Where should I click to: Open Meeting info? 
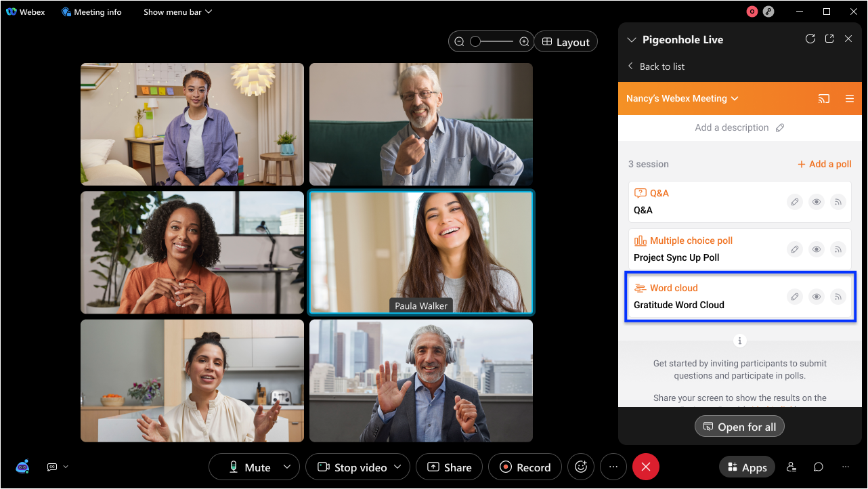tap(91, 12)
